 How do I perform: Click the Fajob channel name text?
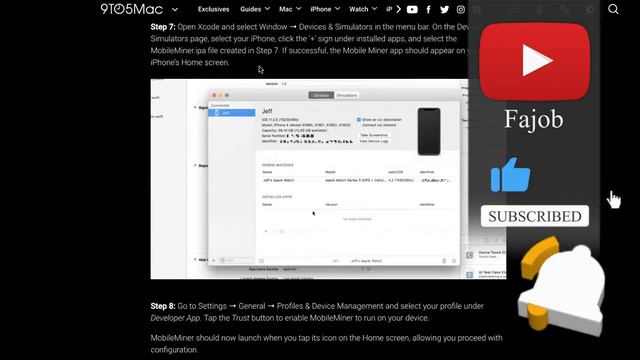pyautogui.click(x=534, y=119)
